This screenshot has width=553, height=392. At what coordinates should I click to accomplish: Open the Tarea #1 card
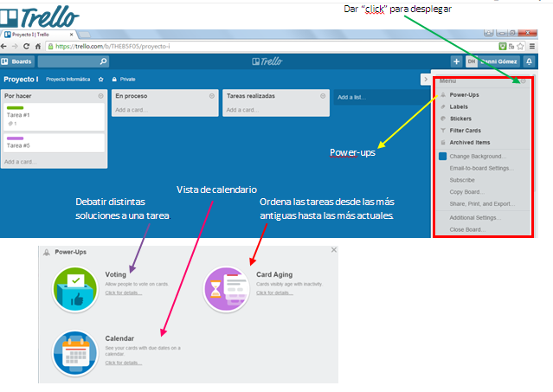[x=54, y=117]
